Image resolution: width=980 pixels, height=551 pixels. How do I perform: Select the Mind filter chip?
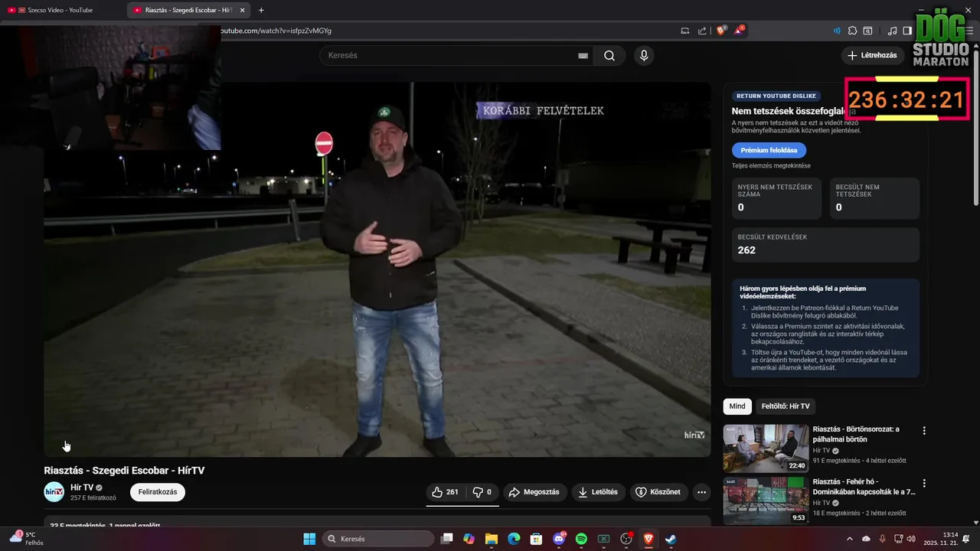[737, 406]
